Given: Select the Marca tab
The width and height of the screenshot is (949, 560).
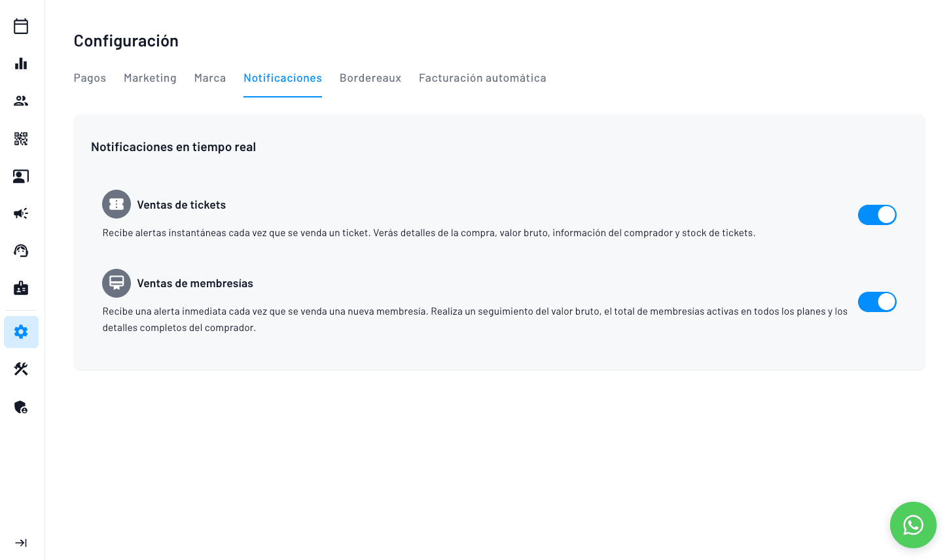Looking at the screenshot, I should [210, 78].
